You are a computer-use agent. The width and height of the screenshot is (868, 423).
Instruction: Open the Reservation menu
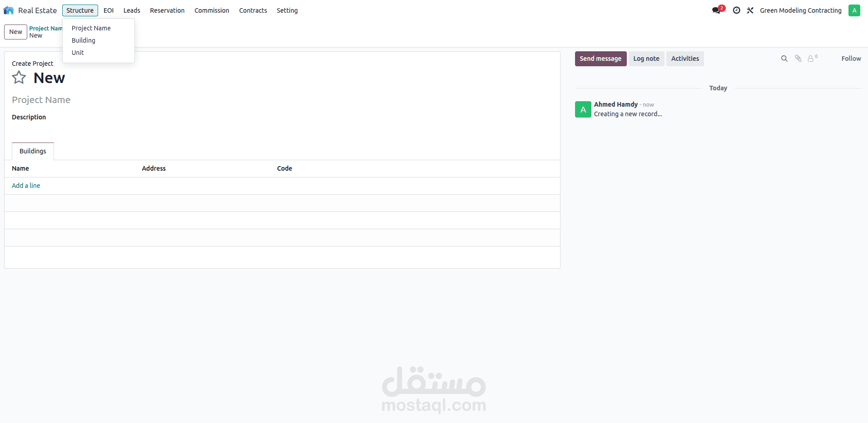[x=167, y=10]
